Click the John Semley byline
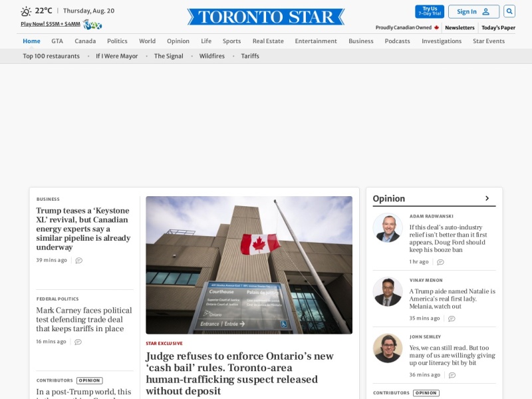The width and height of the screenshot is (532, 399). pos(425,337)
